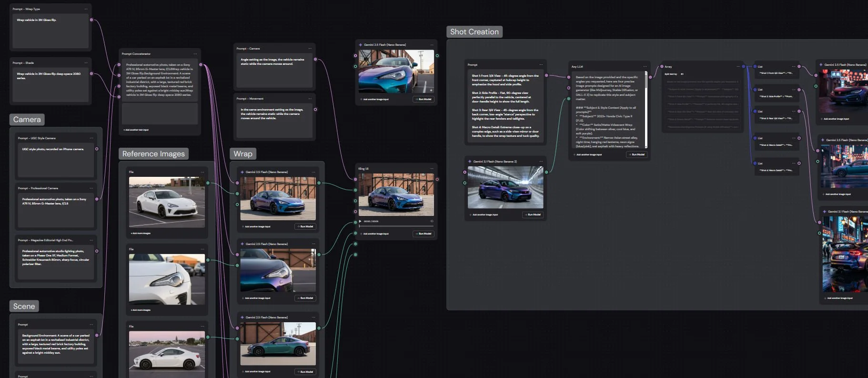Click the first input port of Prompt Concatenator
Viewport: 868px width, 378px height.
click(x=119, y=65)
